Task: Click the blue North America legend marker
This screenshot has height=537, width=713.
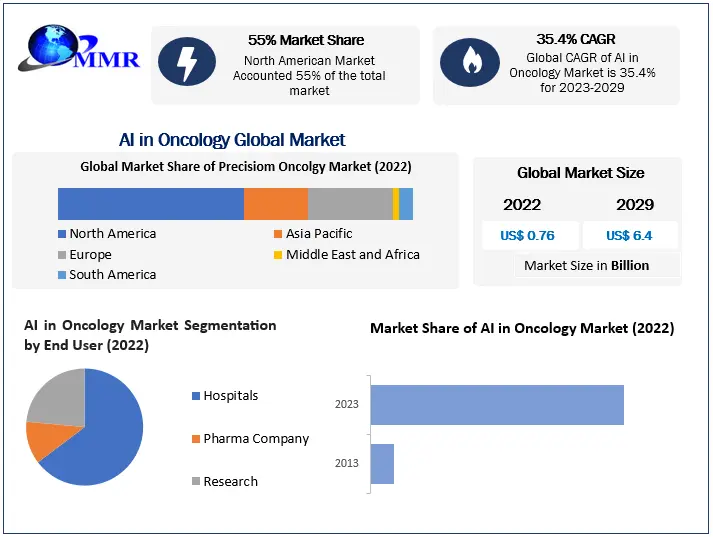Action: (62, 234)
